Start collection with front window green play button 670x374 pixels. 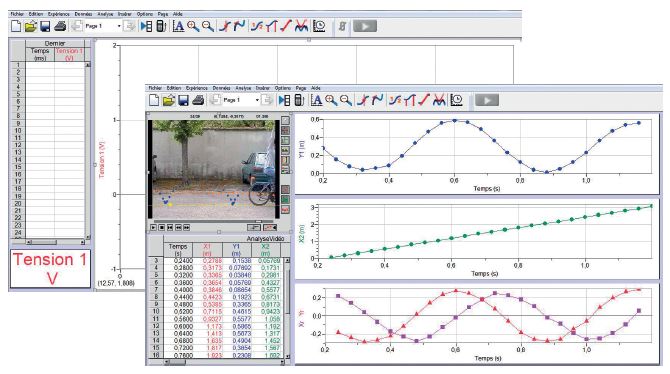click(487, 100)
